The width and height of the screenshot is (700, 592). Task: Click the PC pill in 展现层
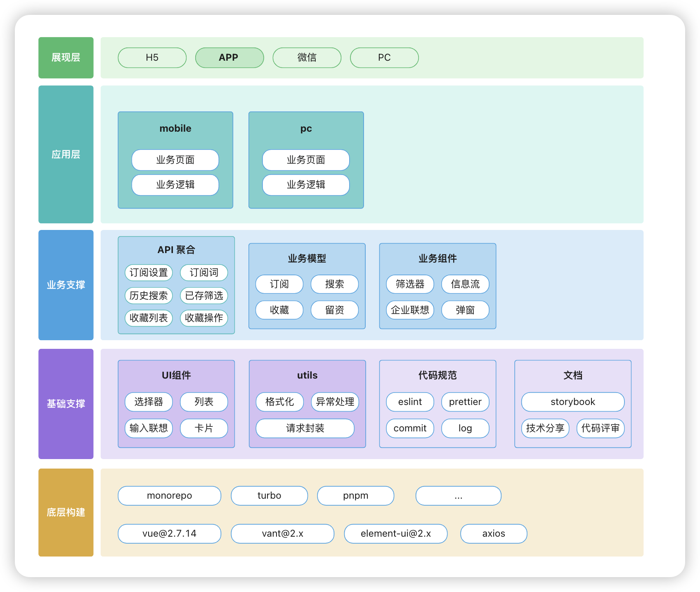click(384, 57)
